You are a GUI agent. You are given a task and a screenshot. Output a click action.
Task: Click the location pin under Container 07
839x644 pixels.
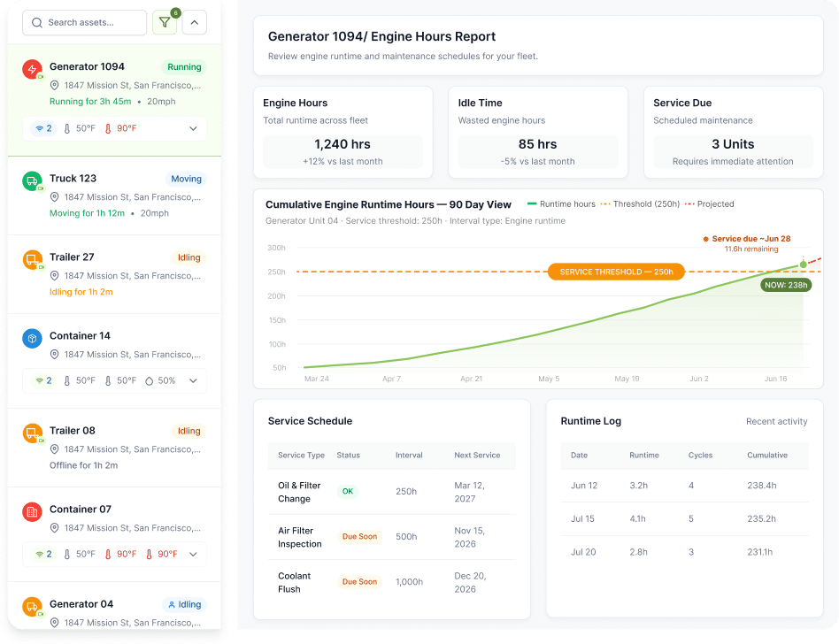[x=54, y=528]
